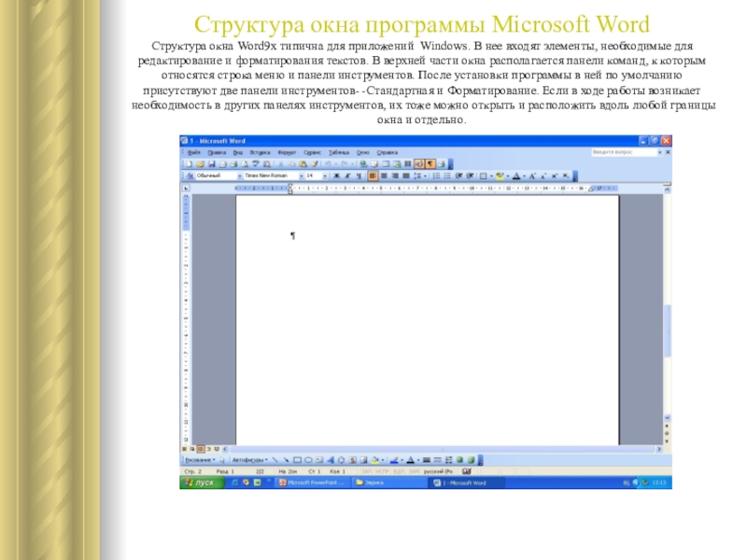This screenshot has width=747, height=560.
Task: Expand the font color dropdown arrow
Action: click(524, 175)
